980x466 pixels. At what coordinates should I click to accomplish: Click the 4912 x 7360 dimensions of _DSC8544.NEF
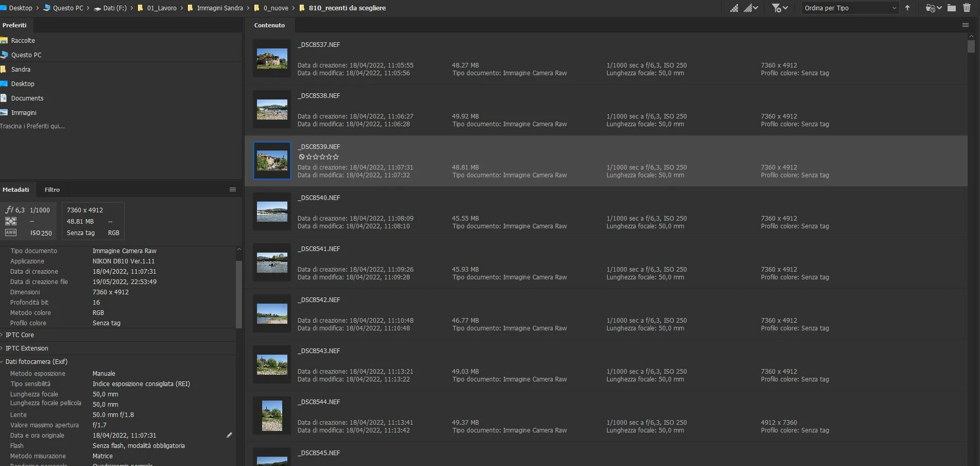pos(779,422)
